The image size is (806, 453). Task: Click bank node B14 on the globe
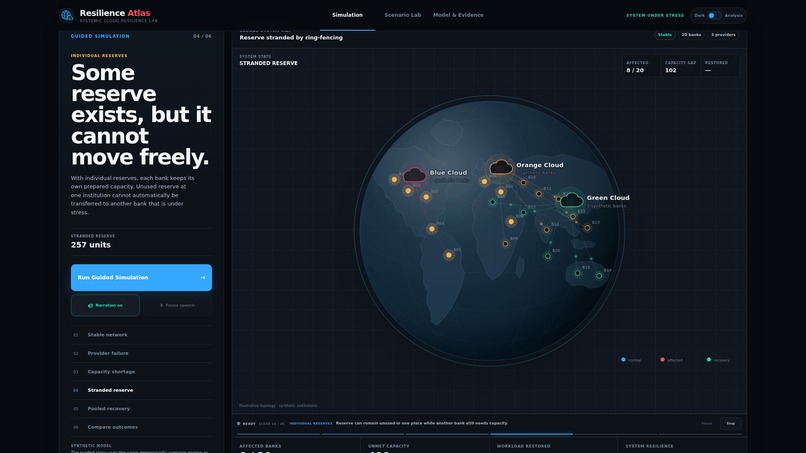[546, 230]
